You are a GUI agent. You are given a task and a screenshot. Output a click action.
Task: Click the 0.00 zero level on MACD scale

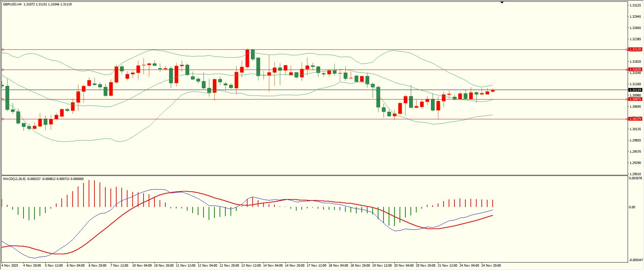point(632,207)
